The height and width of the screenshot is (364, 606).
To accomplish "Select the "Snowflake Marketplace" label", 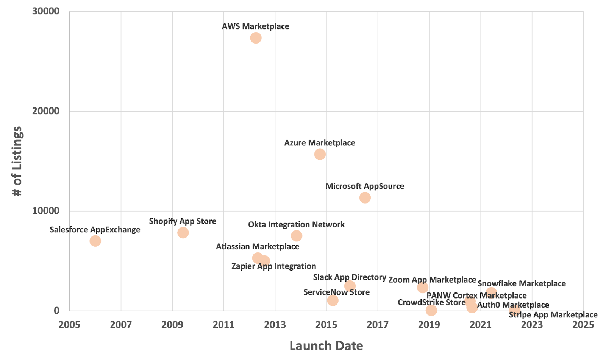I will coord(522,284).
